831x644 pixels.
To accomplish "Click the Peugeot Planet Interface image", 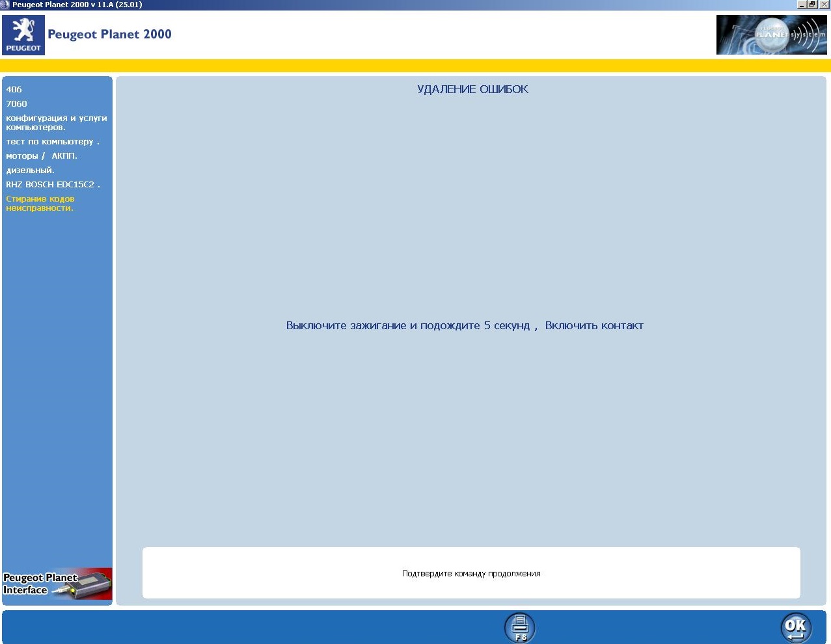I will click(57, 584).
